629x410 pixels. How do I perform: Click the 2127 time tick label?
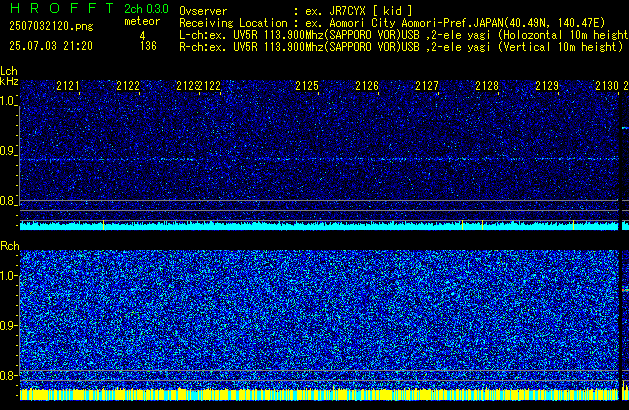coord(427,86)
